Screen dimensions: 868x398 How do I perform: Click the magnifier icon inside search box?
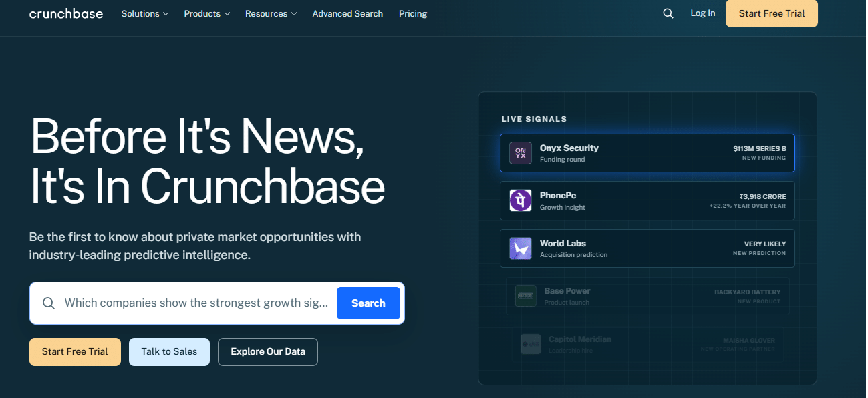(x=49, y=303)
